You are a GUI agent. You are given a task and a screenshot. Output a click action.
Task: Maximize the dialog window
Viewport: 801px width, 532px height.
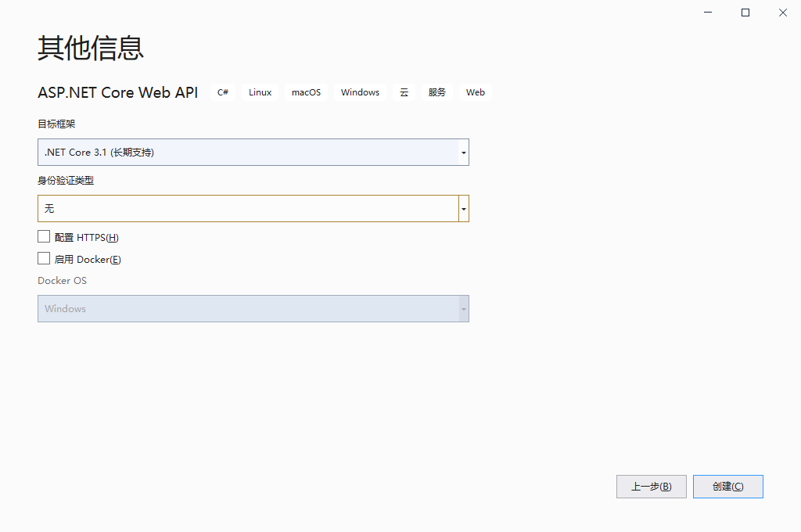(745, 13)
